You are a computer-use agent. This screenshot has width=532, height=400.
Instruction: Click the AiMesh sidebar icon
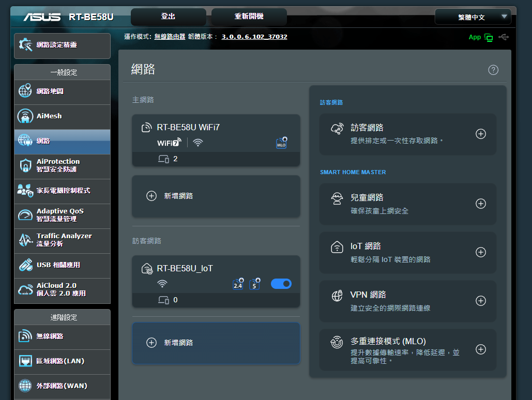pos(25,116)
